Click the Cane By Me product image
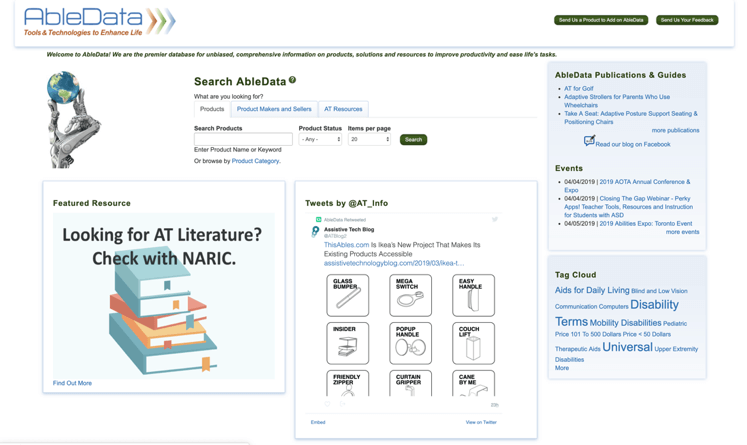 [474, 383]
